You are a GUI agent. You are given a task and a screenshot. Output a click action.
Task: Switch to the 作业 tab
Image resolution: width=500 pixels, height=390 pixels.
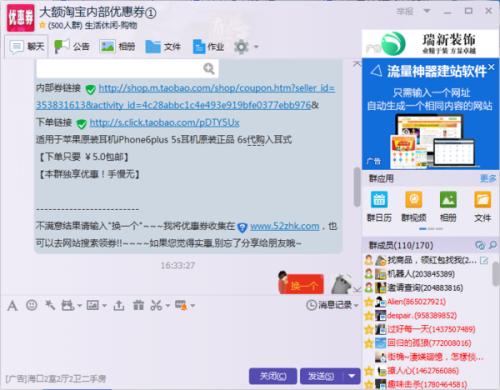tap(208, 47)
